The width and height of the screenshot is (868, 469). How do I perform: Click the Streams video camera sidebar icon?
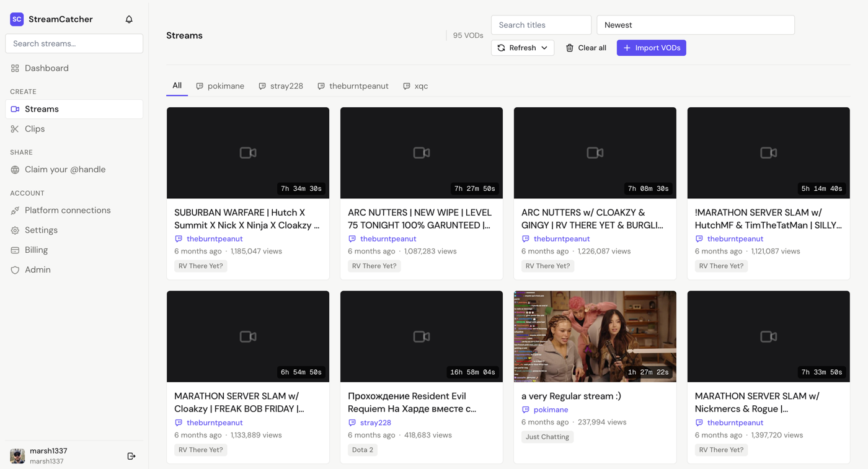[x=15, y=109]
